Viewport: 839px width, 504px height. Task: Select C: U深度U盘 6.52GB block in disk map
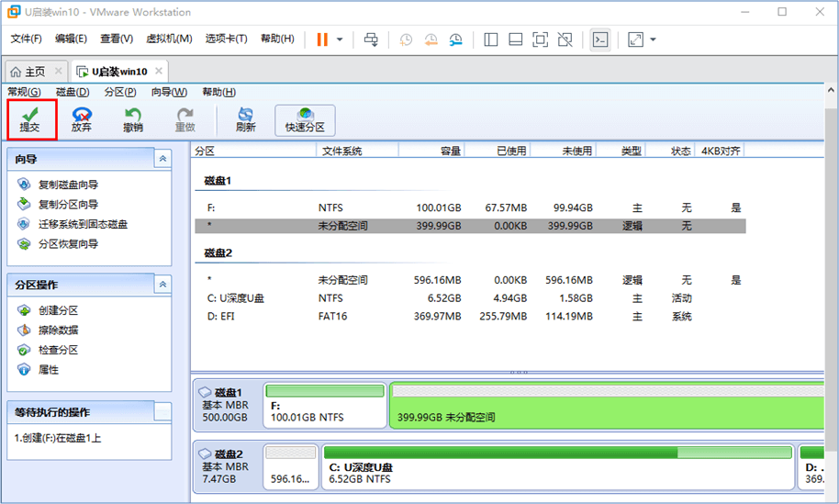point(557,466)
